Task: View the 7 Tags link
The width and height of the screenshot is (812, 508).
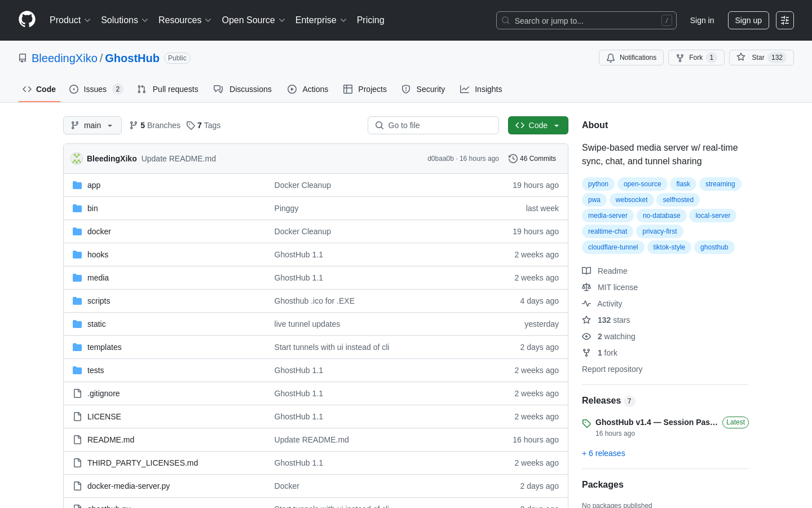Action: (204, 125)
